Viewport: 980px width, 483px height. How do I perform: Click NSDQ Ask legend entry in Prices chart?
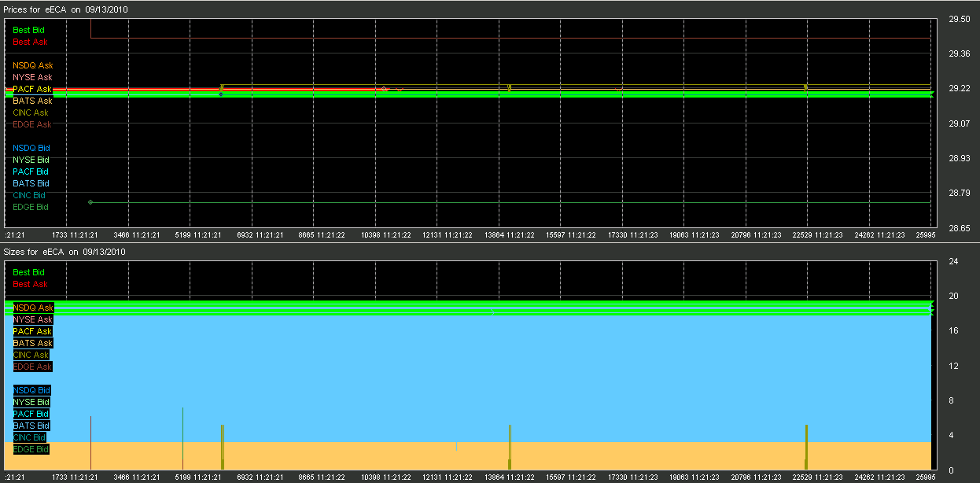32,65
